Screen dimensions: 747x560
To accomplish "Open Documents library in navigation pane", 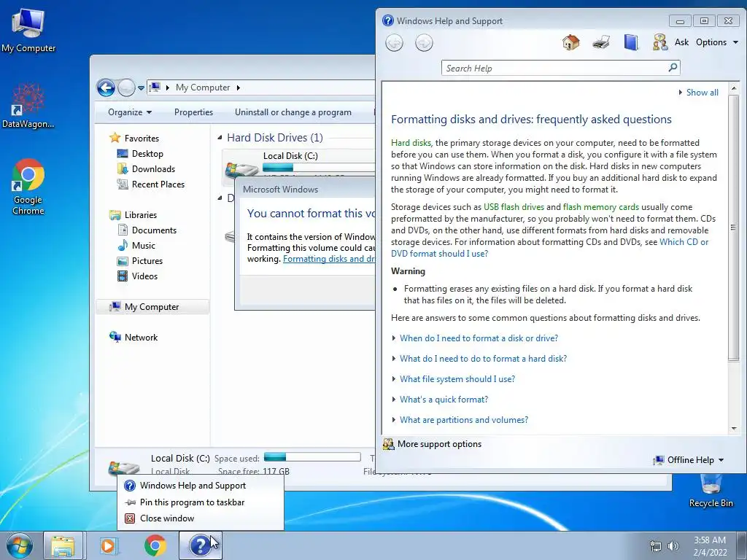I will (x=154, y=230).
